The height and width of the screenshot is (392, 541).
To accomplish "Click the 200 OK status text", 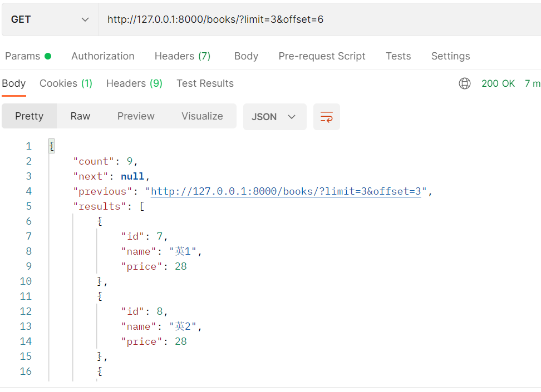I will coord(498,83).
